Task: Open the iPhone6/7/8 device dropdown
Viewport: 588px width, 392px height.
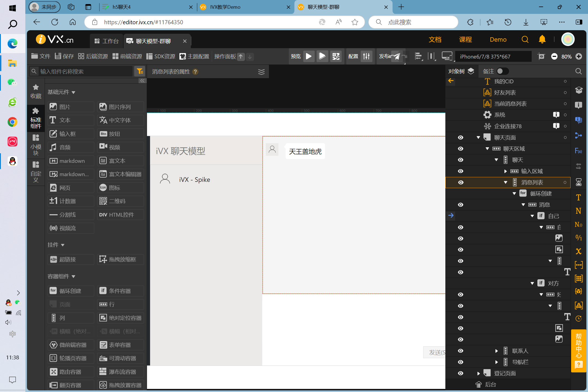Action: (x=493, y=56)
